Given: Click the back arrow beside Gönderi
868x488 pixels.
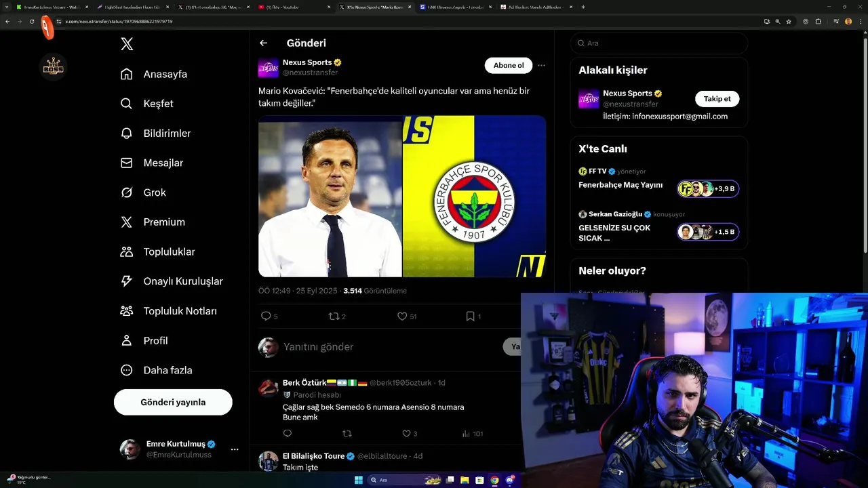Looking at the screenshot, I should (x=264, y=43).
